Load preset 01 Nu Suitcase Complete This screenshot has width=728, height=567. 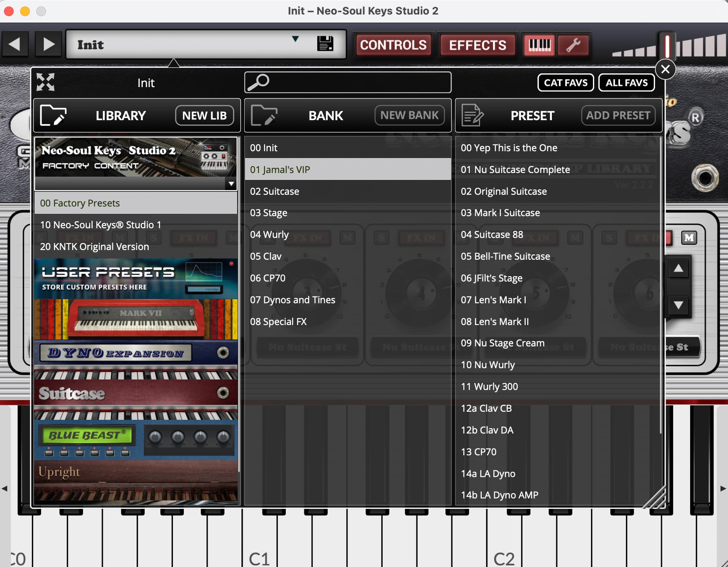click(558, 169)
